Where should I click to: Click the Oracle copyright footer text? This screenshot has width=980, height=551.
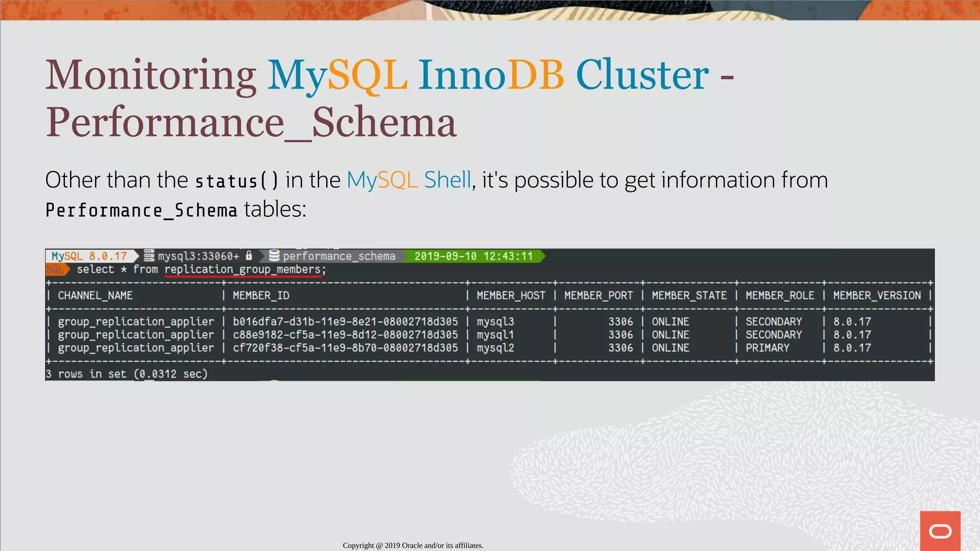pyautogui.click(x=413, y=545)
